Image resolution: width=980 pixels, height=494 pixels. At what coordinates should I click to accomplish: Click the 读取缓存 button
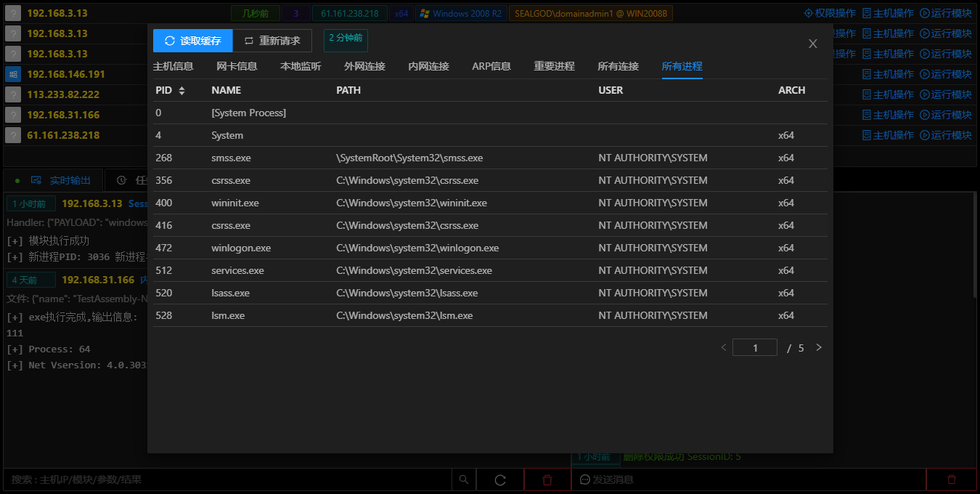[193, 41]
